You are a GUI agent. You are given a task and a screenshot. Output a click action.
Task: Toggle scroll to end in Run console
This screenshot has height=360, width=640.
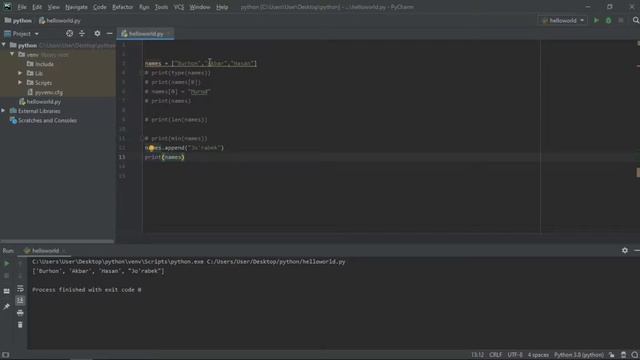coord(20,300)
